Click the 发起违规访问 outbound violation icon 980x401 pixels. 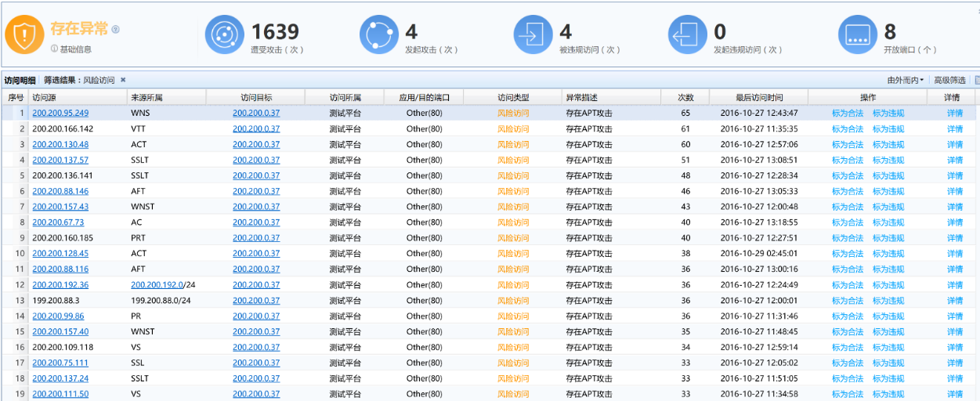(x=688, y=35)
